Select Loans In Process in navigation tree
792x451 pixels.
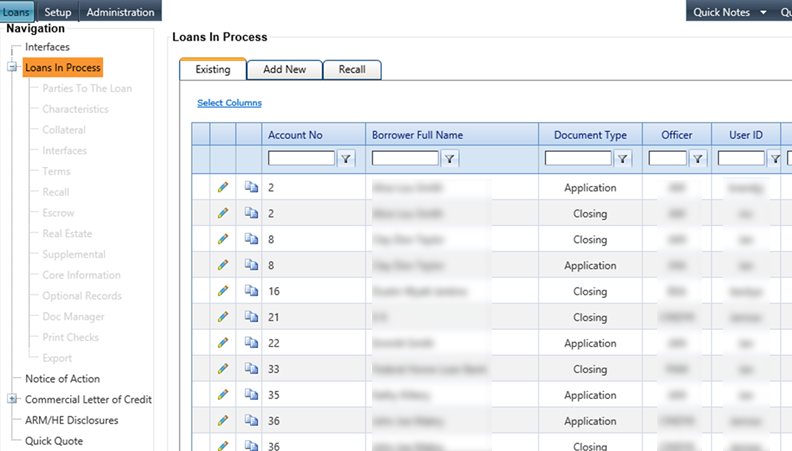coord(63,67)
